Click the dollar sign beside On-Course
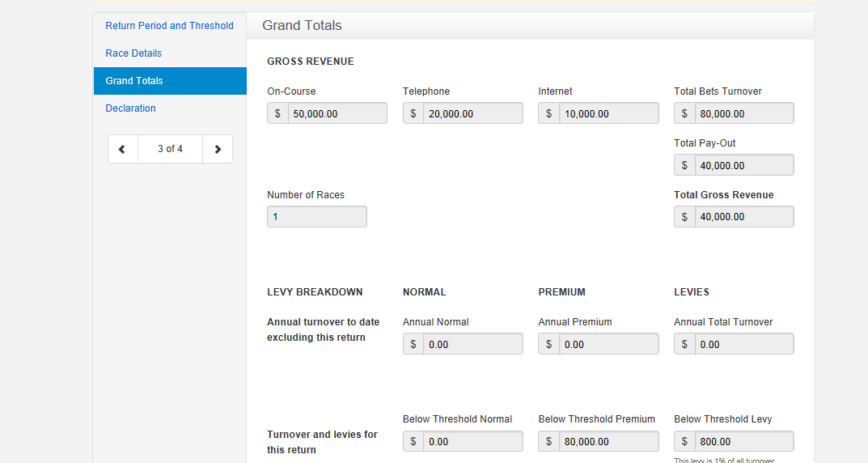Screen dimensions: 868x463 pyautogui.click(x=278, y=113)
